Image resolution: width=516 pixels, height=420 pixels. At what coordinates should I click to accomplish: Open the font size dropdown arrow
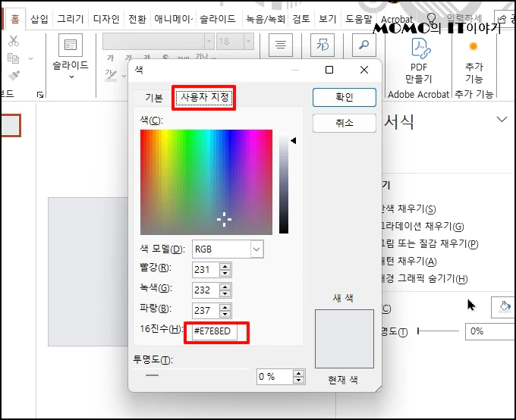click(249, 42)
